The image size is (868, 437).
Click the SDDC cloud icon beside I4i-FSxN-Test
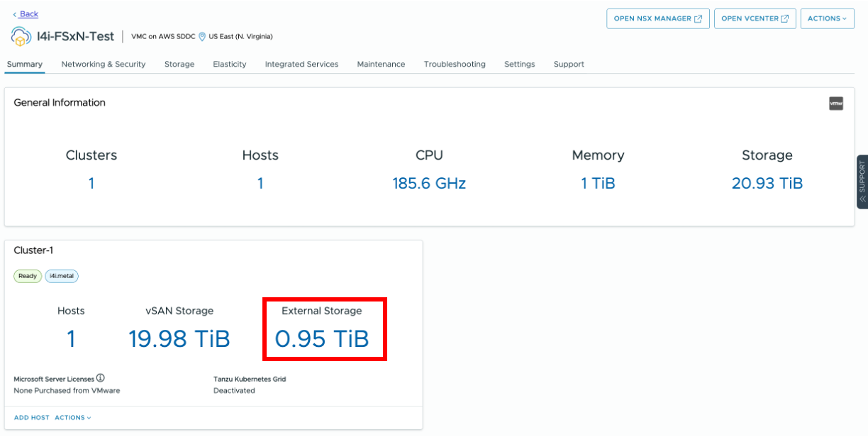click(21, 36)
